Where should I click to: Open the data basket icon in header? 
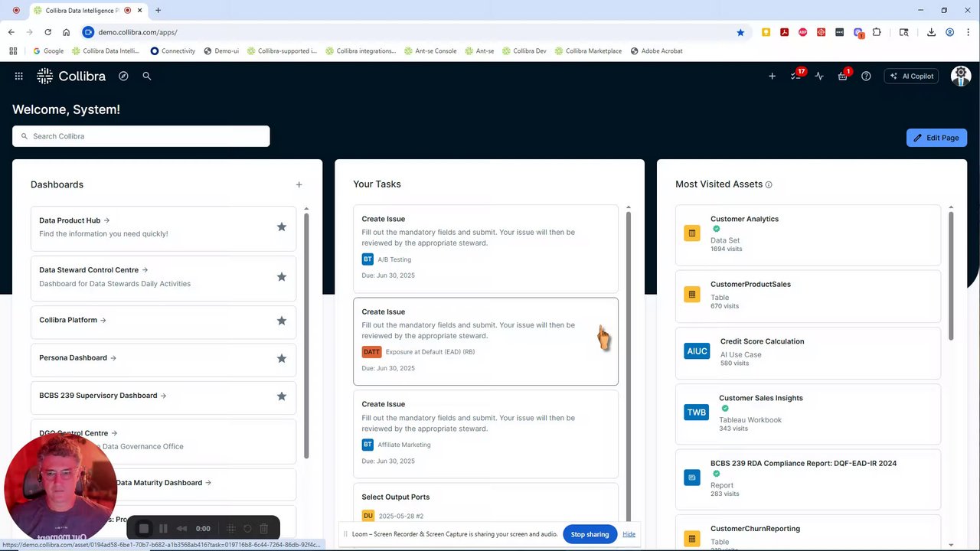(843, 76)
